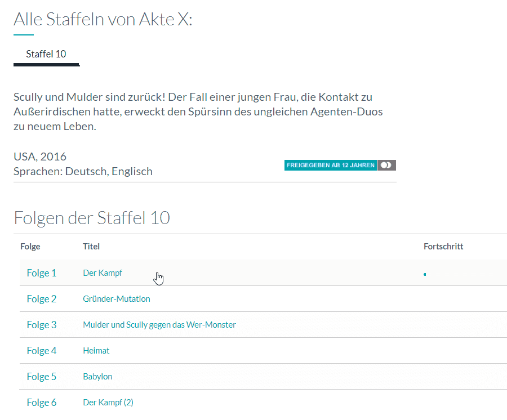This screenshot has width=507, height=420.
Task: Open Mulder und Scully gegen das Wer-Monster
Action: coord(159,325)
